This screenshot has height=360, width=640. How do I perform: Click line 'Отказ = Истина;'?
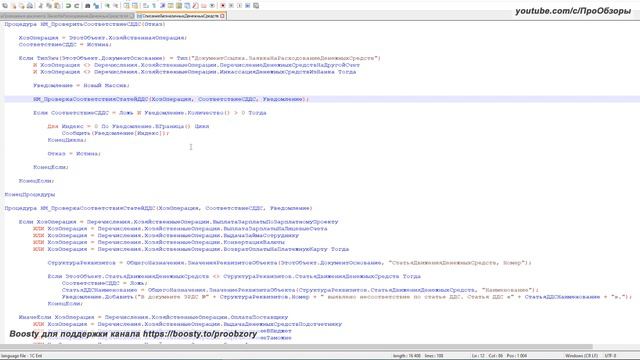pyautogui.click(x=74, y=153)
